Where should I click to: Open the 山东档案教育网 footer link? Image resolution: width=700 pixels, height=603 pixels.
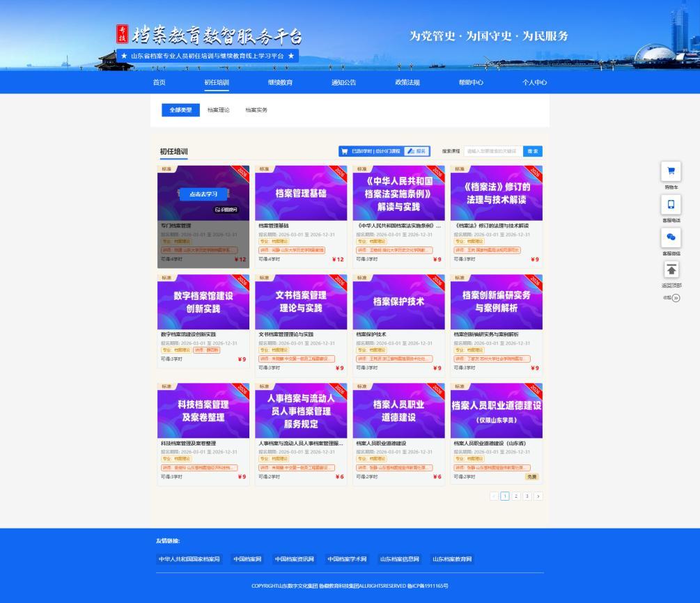point(452,559)
